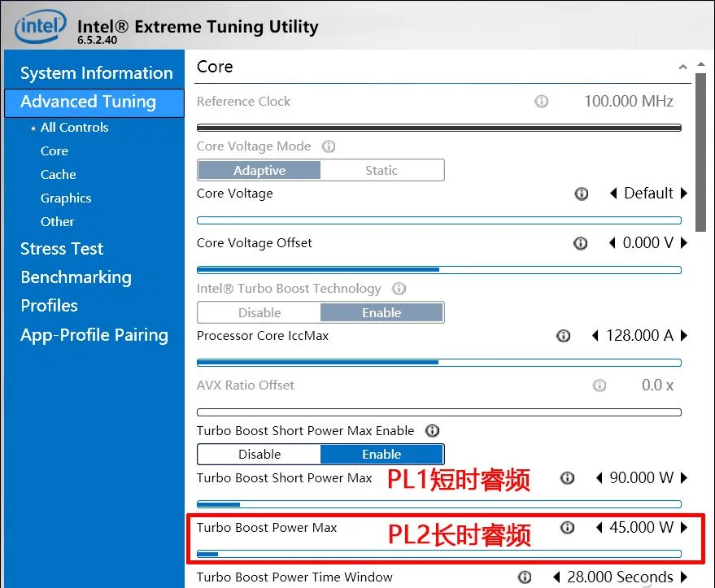Select Graphics under Advanced Tuning
The height and width of the screenshot is (588, 715).
pyautogui.click(x=66, y=198)
